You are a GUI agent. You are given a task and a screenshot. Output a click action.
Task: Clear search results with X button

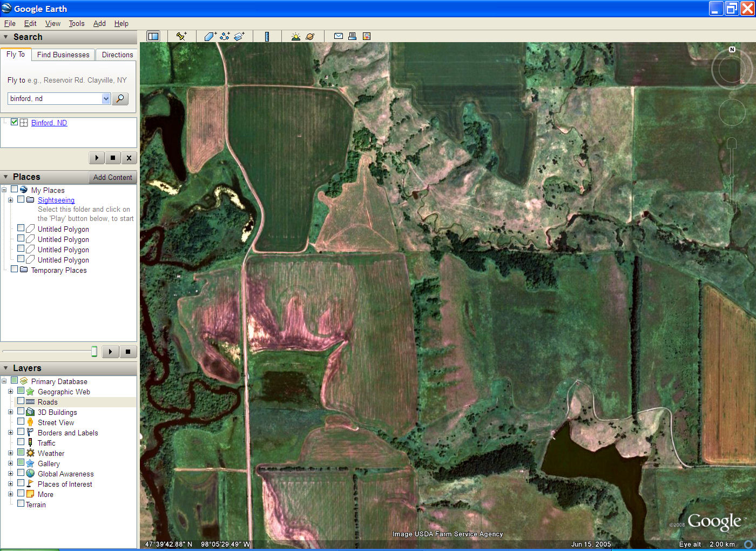click(x=129, y=158)
